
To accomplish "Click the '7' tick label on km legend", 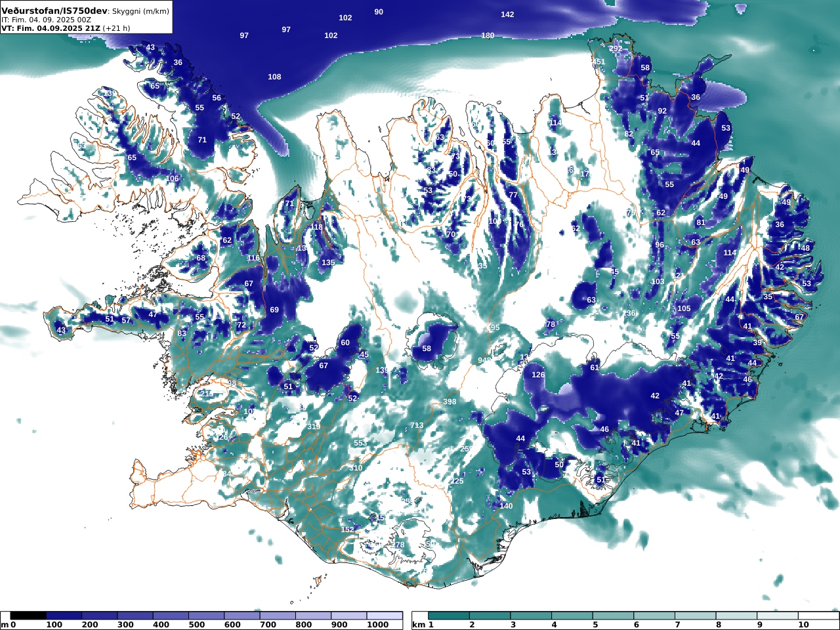I will [x=677, y=625].
